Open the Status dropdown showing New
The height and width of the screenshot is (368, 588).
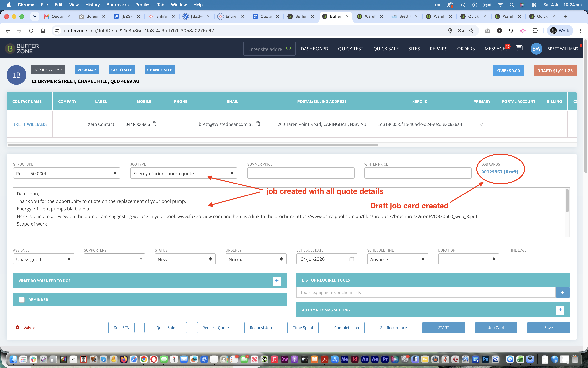(x=185, y=259)
